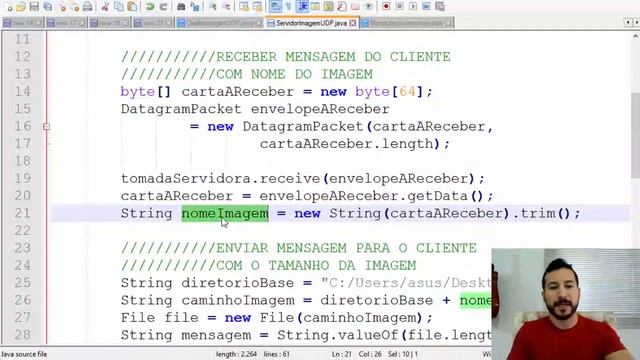
Task: Click 'COM O TAMANHO DA IMAGEM' comment
Action: pyautogui.click(x=316, y=266)
